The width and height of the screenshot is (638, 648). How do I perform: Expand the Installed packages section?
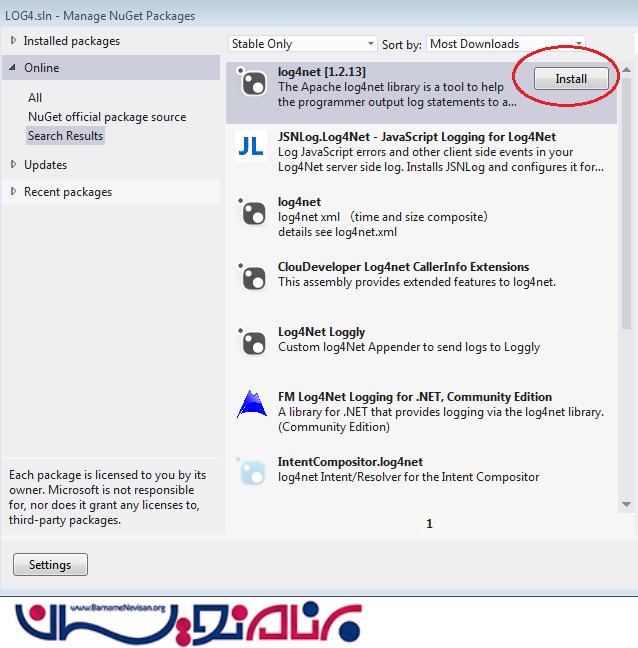(x=13, y=40)
